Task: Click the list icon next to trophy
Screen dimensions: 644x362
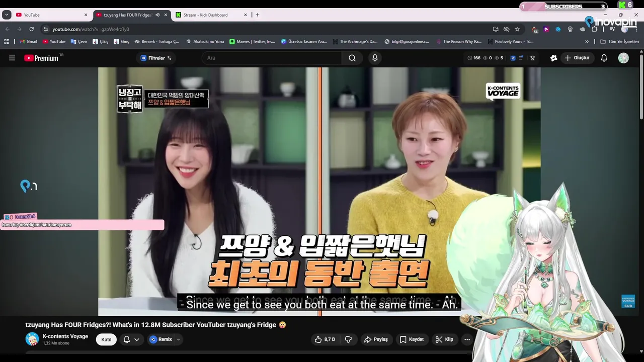Action: 521,58
